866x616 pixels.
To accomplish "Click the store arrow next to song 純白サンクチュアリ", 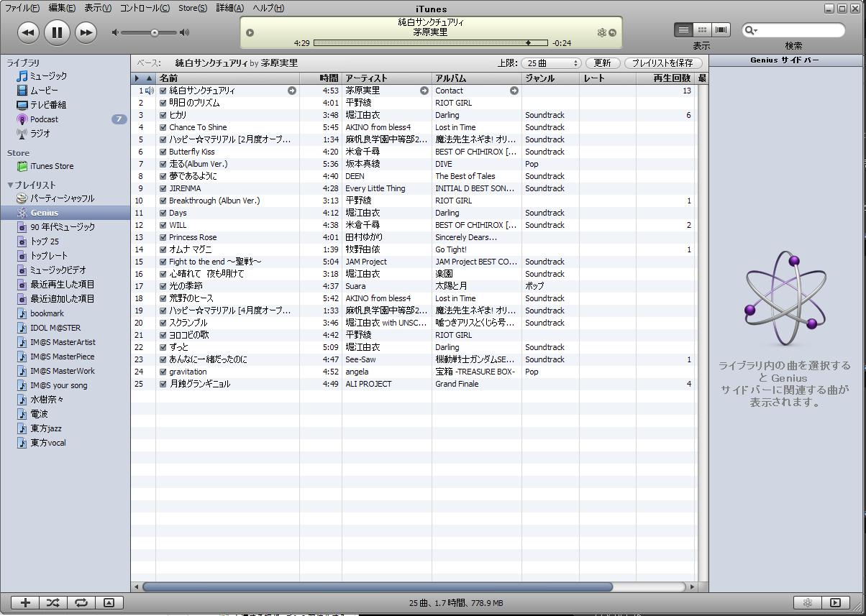I will click(292, 91).
